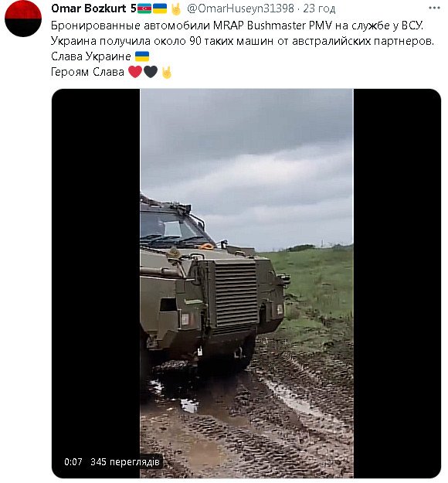
Task: Click the left black bar of video
Action: click(96, 284)
